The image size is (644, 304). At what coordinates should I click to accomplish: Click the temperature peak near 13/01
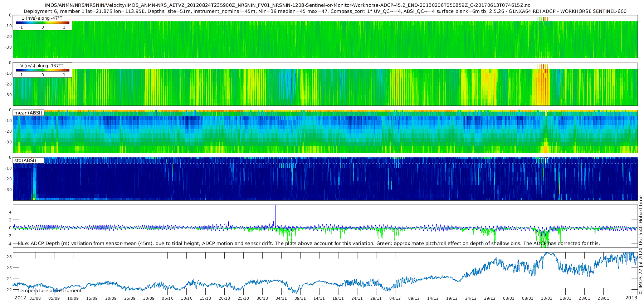[547, 254]
